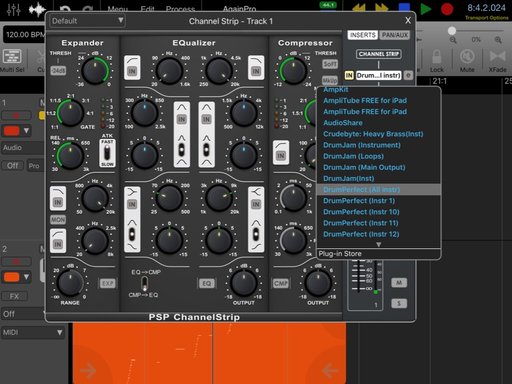This screenshot has height=384, width=512.
Task: Open the waveform editor icon
Action: pyautogui.click(x=37, y=9)
